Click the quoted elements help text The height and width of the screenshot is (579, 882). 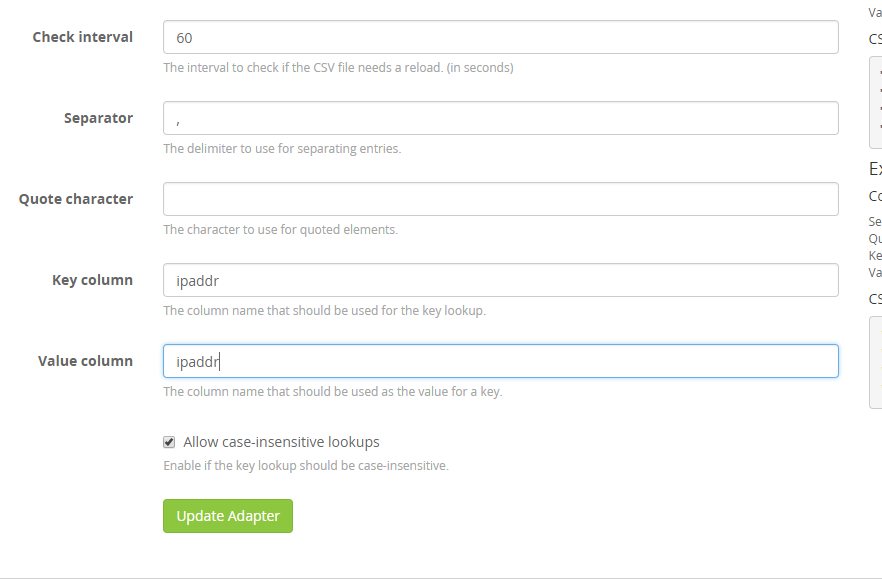[x=280, y=230]
